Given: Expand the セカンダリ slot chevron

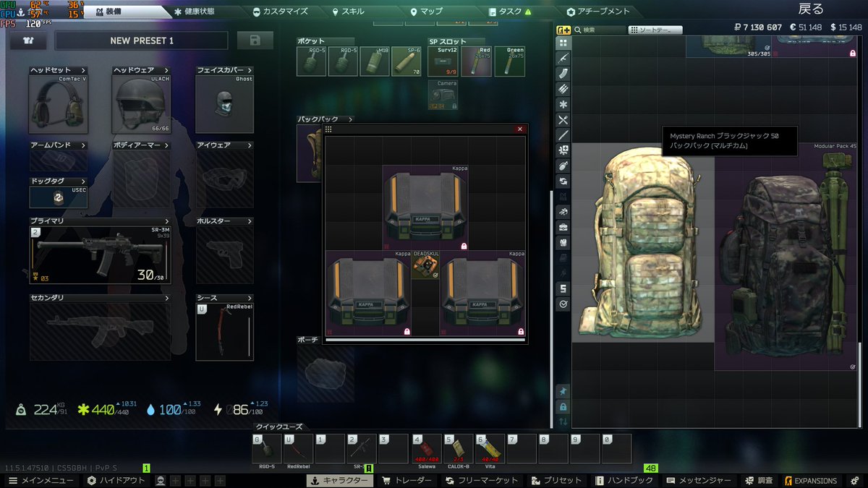Looking at the screenshot, I should (x=167, y=298).
